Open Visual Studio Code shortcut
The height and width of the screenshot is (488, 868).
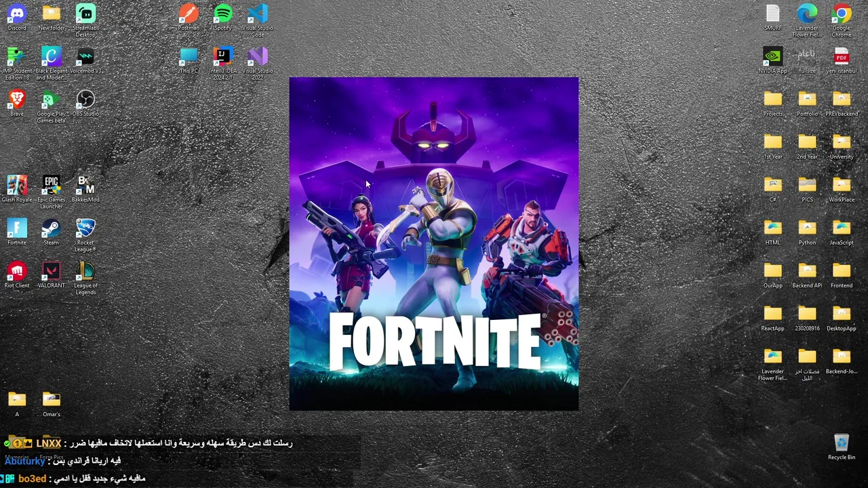[x=258, y=20]
